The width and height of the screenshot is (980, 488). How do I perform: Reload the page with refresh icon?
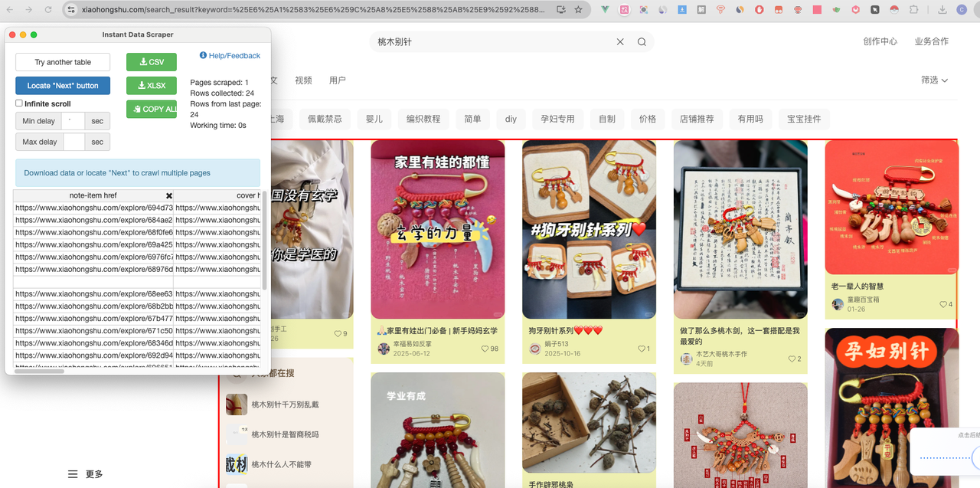pyautogui.click(x=48, y=10)
